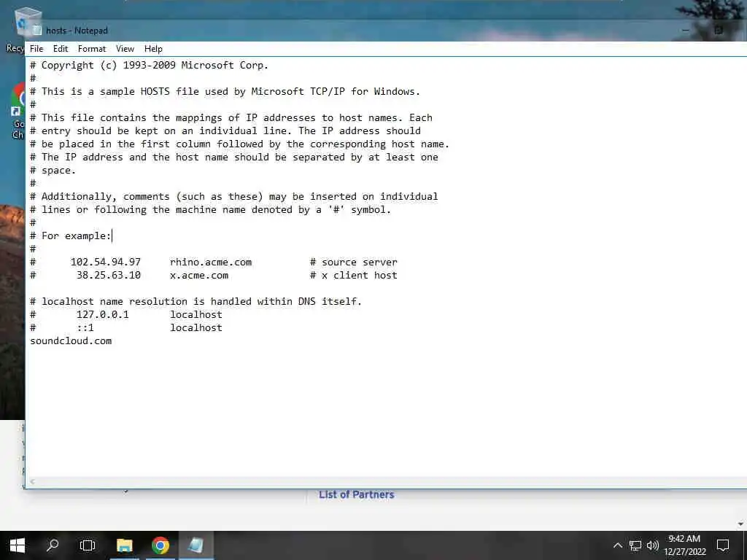
Task: Click the Copyright 1993-2009 Microsoft Corp. line
Action: coord(149,65)
